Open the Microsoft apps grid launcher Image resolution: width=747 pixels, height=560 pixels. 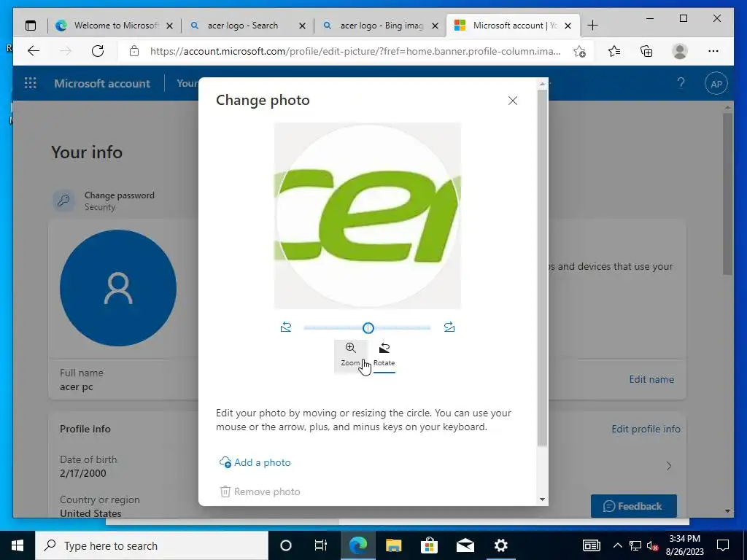[x=30, y=83]
